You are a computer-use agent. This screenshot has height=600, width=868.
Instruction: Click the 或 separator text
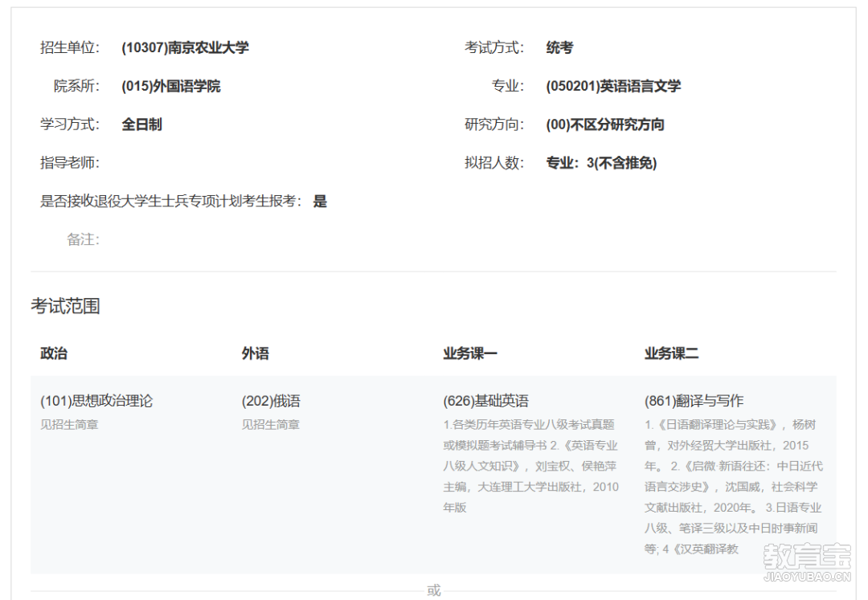point(434,590)
